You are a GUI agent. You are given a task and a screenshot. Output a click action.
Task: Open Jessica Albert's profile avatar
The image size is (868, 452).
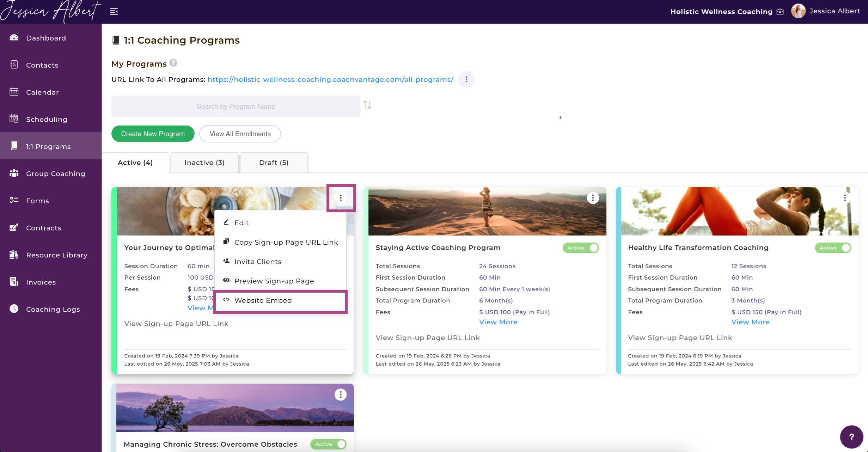pyautogui.click(x=798, y=11)
